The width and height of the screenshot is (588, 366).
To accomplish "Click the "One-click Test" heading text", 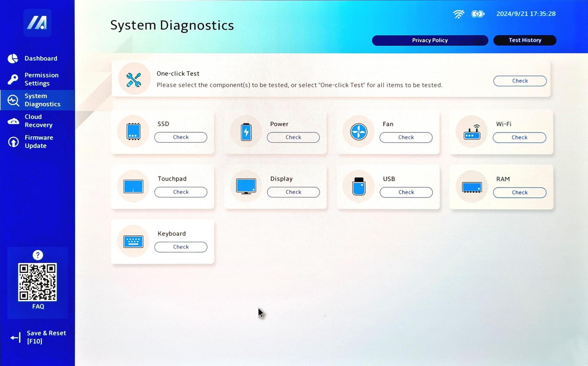I will (x=178, y=74).
